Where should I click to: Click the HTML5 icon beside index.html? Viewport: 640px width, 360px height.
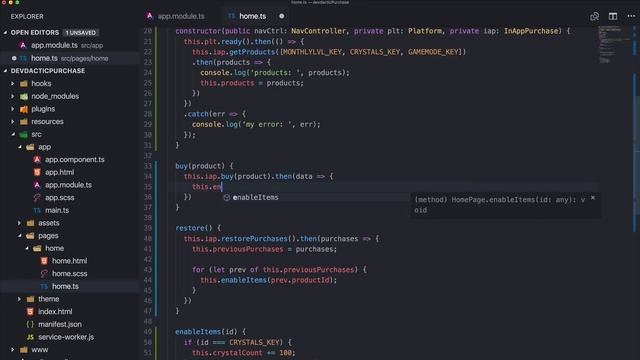pos(30,311)
